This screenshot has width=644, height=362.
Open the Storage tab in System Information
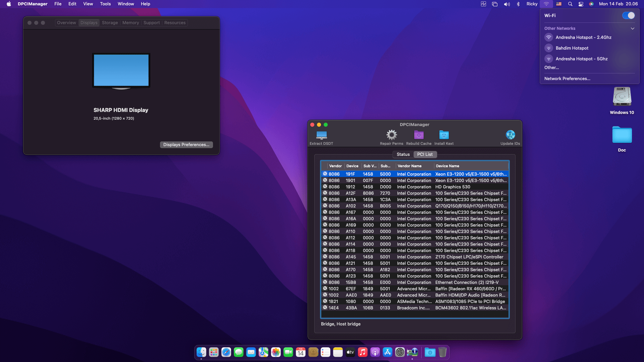[110, 23]
